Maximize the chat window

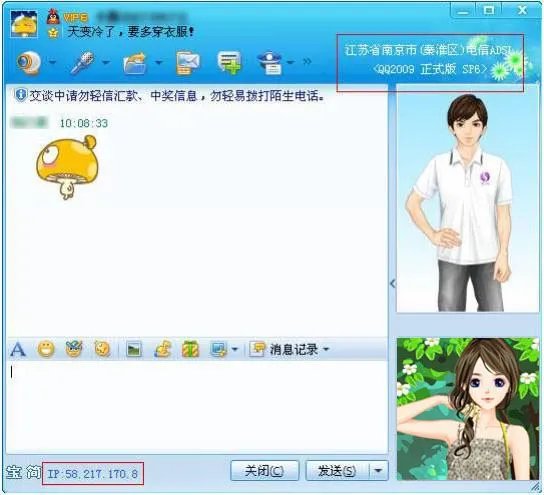point(489,10)
